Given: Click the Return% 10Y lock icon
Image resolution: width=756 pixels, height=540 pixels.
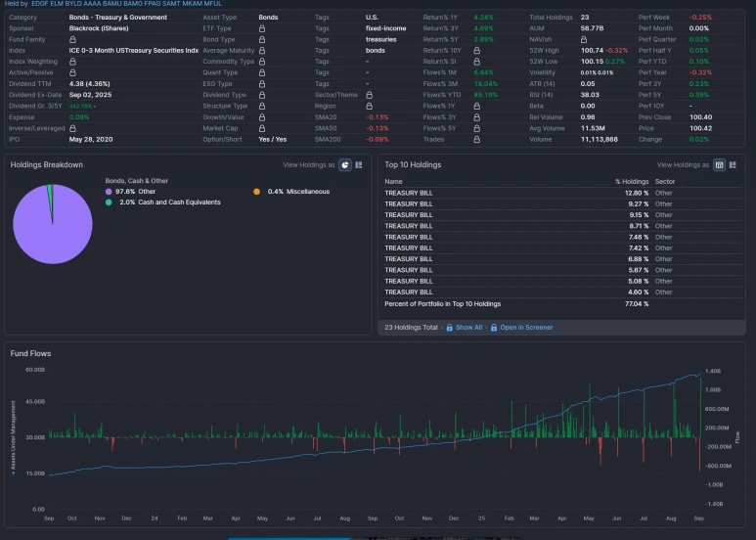Looking at the screenshot, I should [x=477, y=51].
